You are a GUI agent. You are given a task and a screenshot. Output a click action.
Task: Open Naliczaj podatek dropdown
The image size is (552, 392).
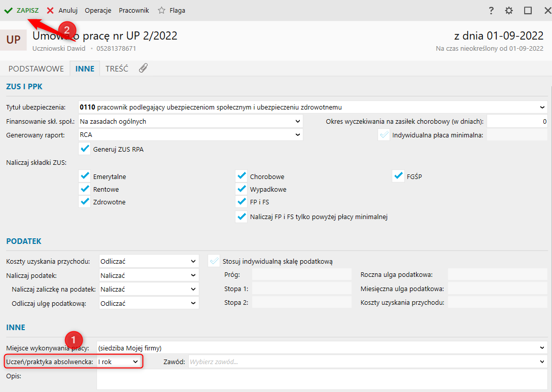[x=193, y=275]
